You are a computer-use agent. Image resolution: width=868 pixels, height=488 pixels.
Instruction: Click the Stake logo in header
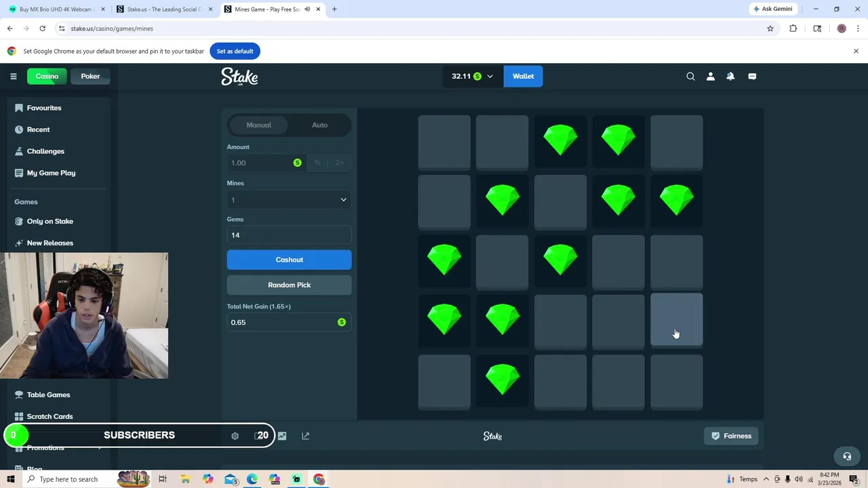239,77
